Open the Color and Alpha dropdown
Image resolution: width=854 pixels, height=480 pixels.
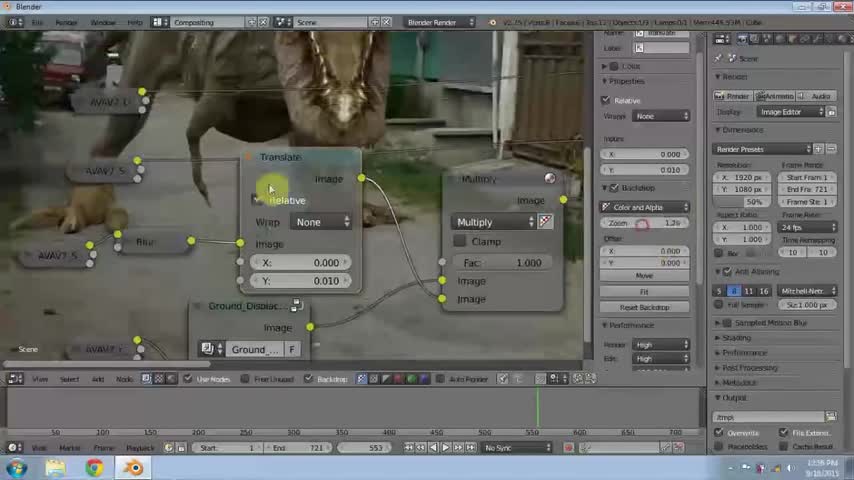click(644, 207)
